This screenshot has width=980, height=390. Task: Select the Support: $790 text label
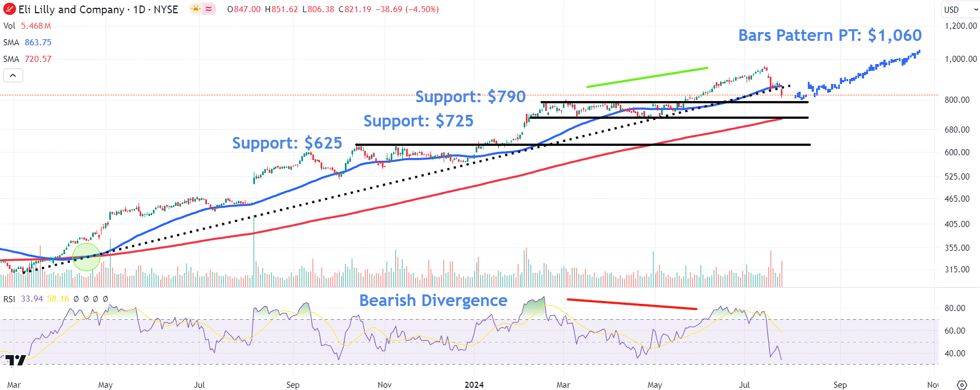[470, 97]
